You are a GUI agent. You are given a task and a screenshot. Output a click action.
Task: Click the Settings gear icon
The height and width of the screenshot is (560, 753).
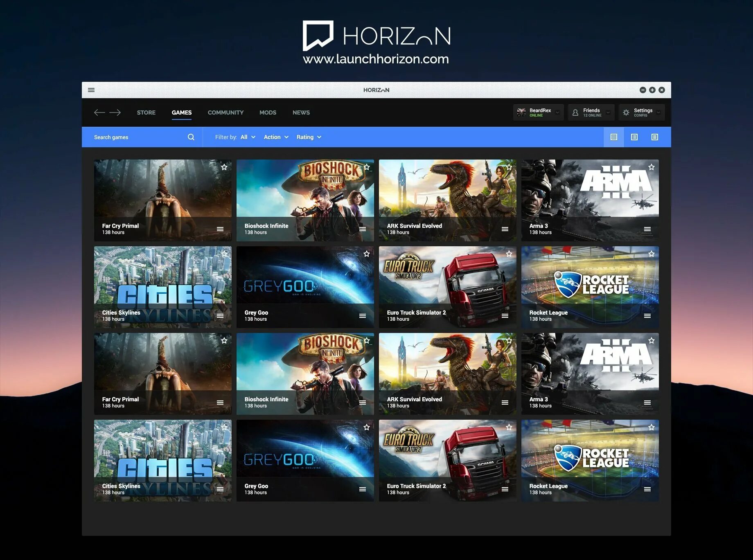[626, 112]
